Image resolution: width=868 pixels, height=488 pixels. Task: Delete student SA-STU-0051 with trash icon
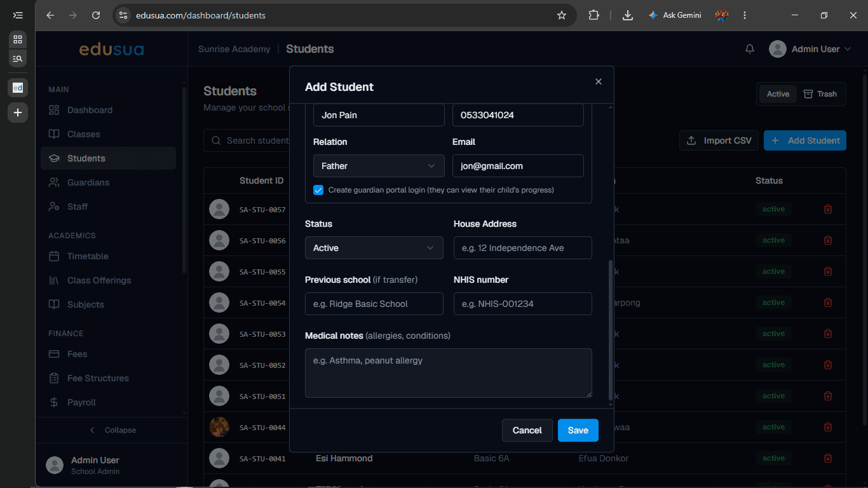coord(827,396)
